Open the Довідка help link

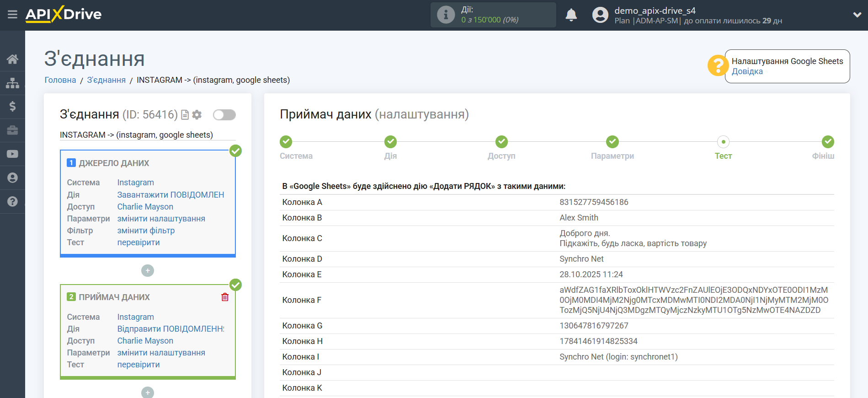coord(747,71)
